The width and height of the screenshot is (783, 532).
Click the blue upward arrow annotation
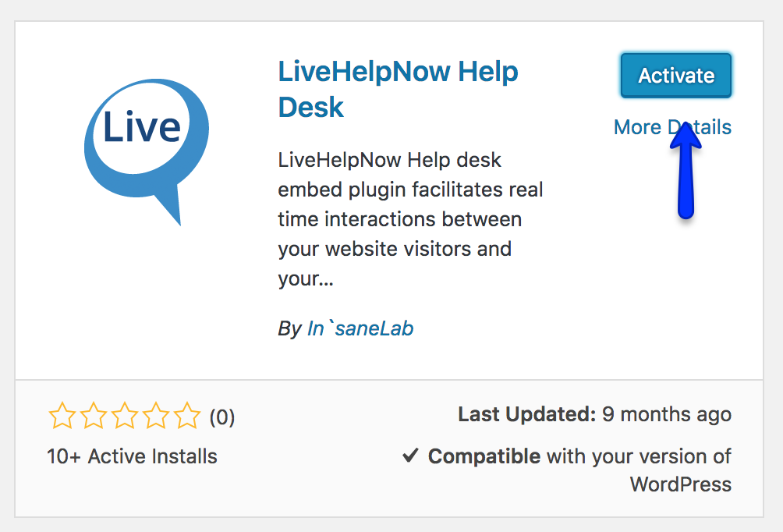point(686,170)
